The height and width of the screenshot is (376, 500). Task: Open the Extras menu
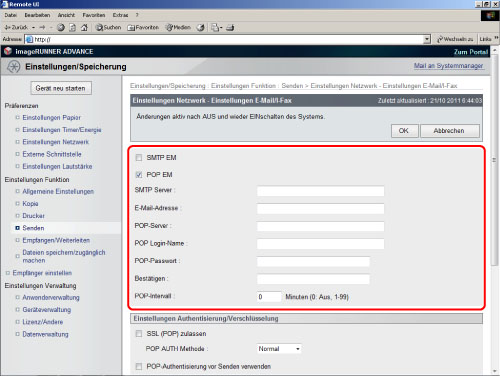[120, 15]
